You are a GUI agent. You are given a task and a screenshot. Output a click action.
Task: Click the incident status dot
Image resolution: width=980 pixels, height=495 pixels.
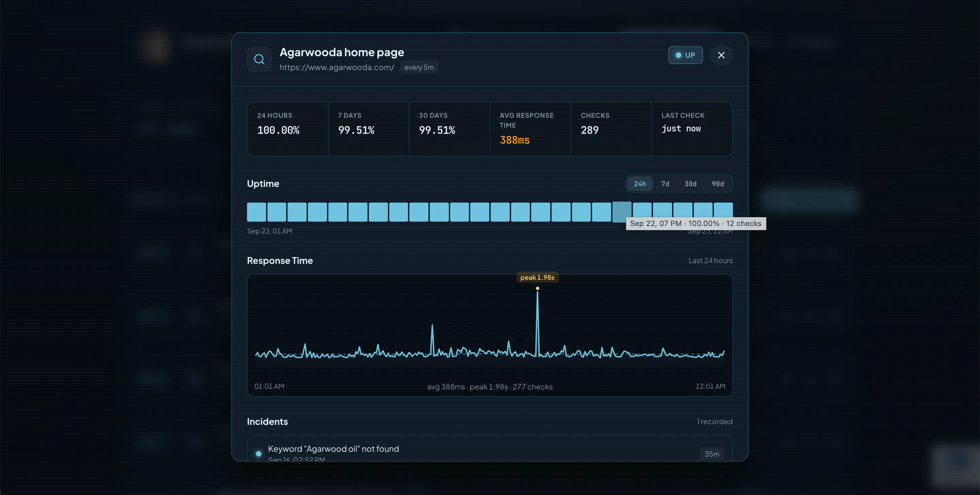[x=259, y=453]
